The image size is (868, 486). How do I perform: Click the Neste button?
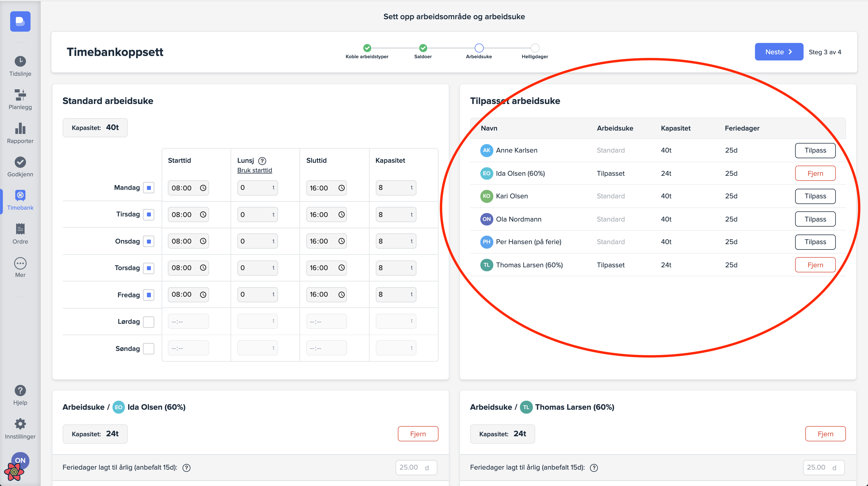[779, 52]
